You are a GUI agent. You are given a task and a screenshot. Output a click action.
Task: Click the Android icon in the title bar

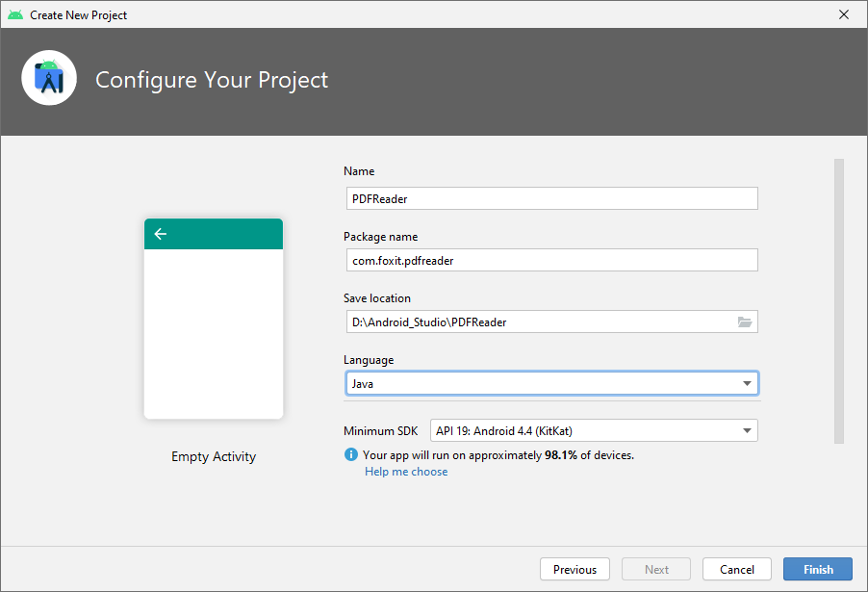click(14, 14)
